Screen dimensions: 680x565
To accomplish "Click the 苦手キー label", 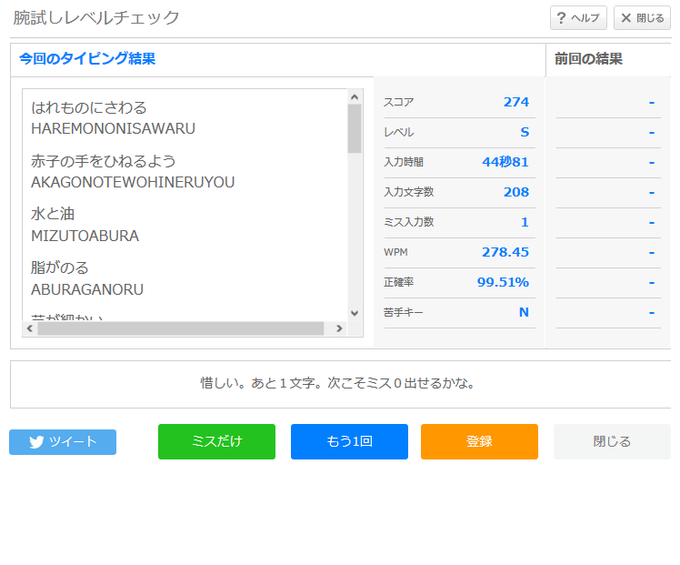I will [x=403, y=312].
